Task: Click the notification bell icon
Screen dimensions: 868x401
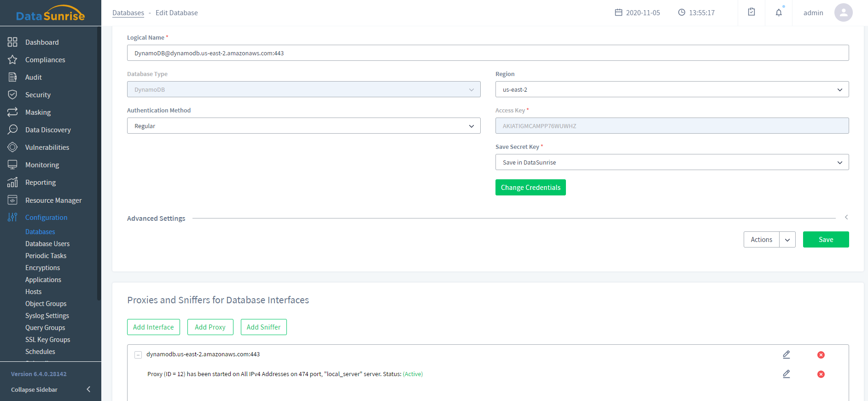Action: 779,12
